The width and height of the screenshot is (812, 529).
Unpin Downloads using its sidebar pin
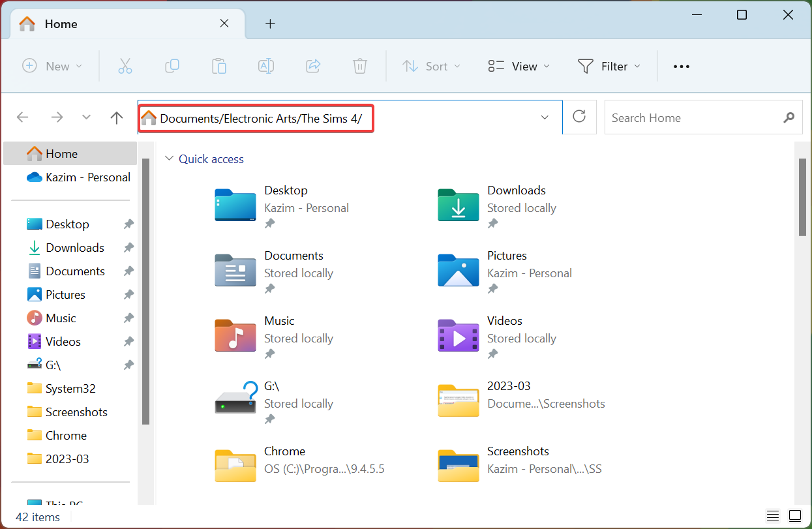(128, 248)
